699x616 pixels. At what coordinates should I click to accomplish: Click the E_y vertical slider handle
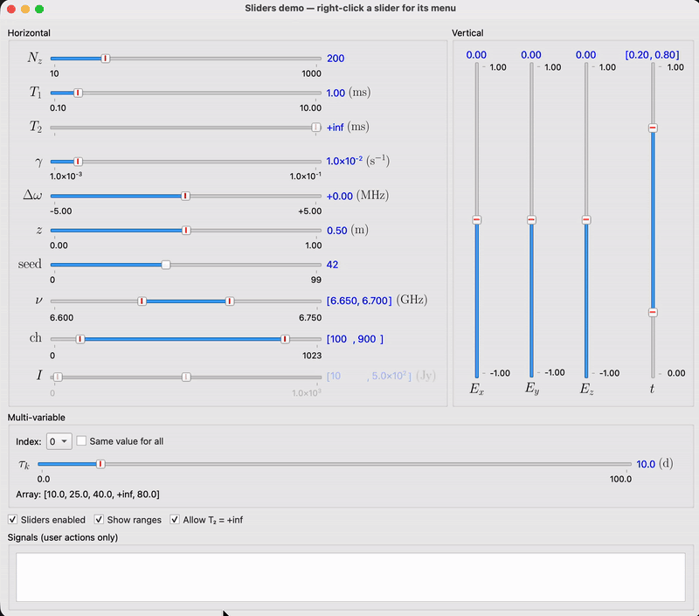[x=531, y=219]
